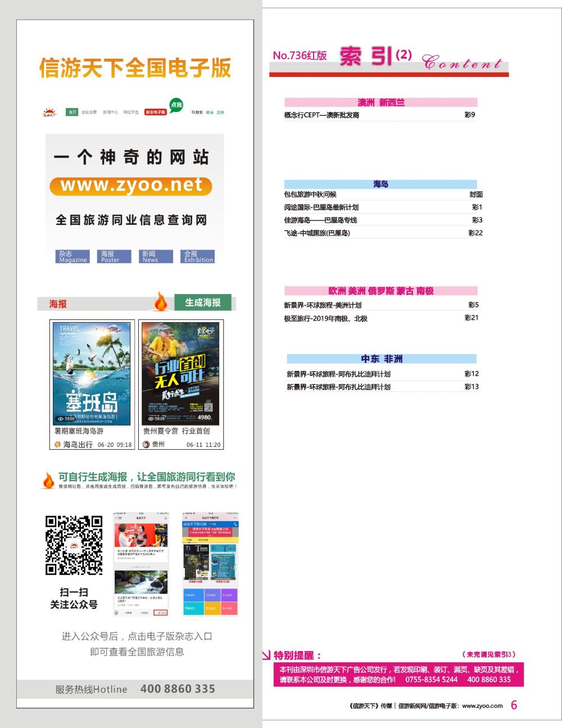562x728 pixels.
Task: Click the (未完请见索引3) note
Action: click(489, 654)
